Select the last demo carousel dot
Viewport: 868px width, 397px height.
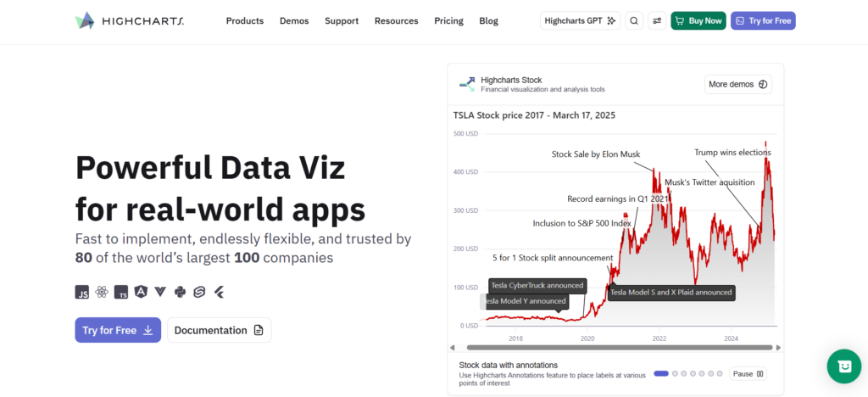pos(719,374)
